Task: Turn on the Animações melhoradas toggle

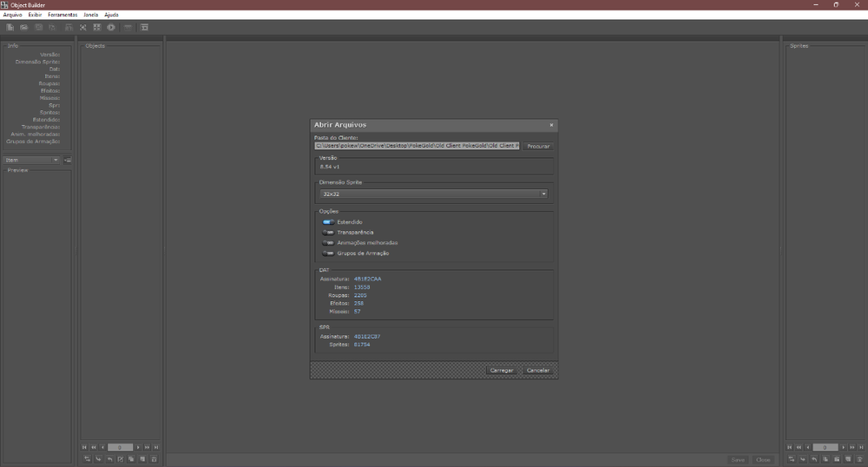Action: [x=328, y=243]
